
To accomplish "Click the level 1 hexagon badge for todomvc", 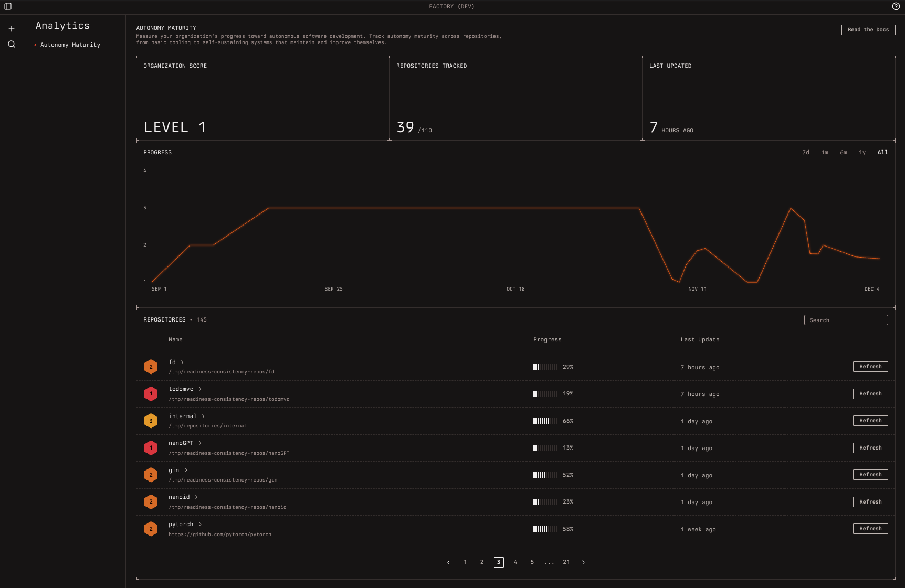I will coord(151,394).
